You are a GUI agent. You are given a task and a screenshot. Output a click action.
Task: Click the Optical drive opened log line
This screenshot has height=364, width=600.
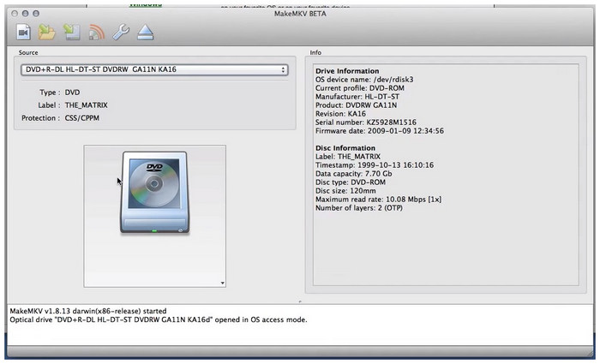pos(159,319)
